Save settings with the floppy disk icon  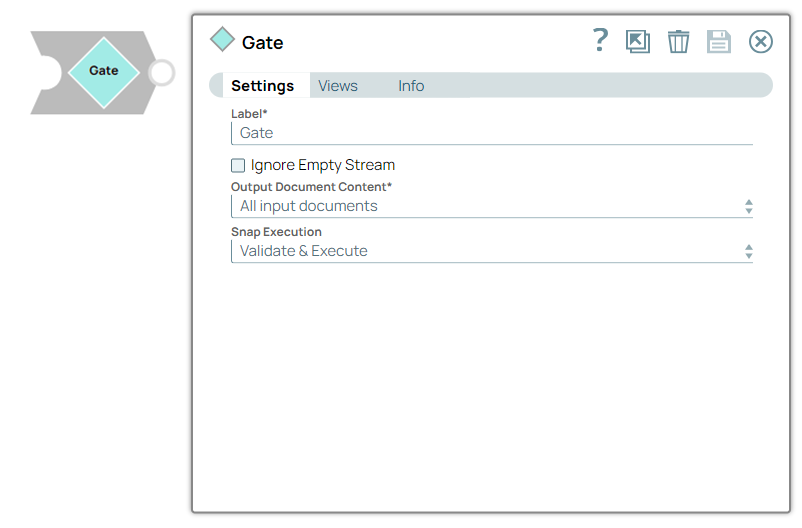[x=719, y=41]
